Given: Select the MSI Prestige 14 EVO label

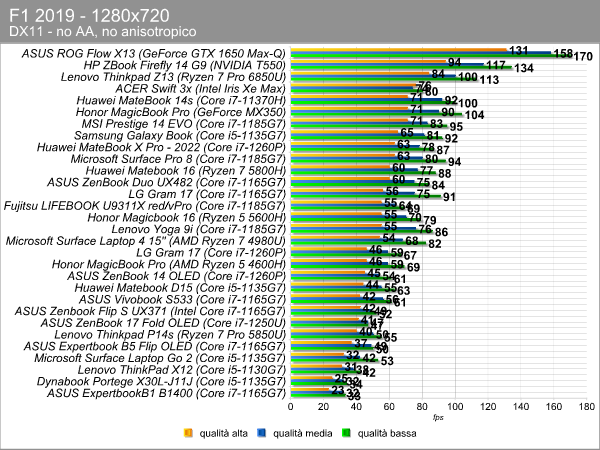Looking at the screenshot, I should pyautogui.click(x=184, y=124).
